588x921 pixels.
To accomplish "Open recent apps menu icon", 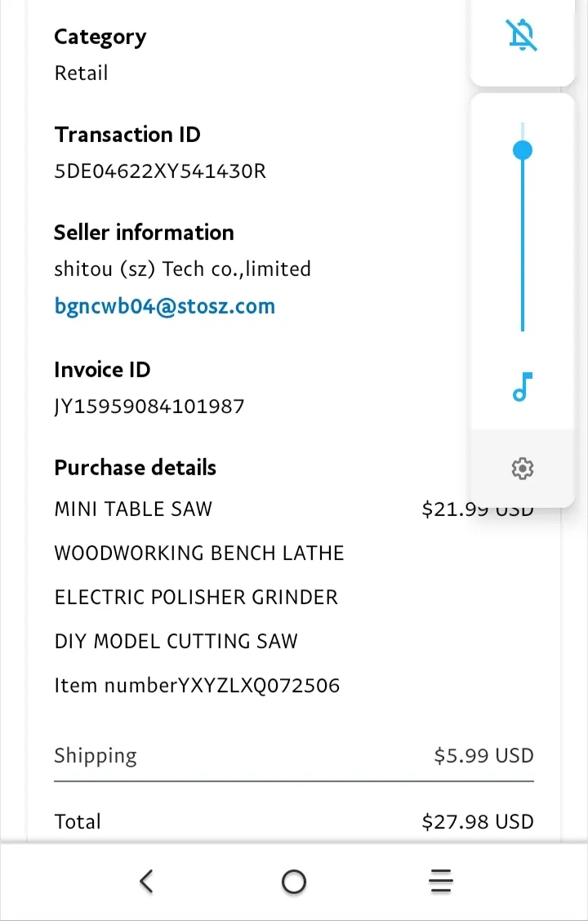I will 440,881.
